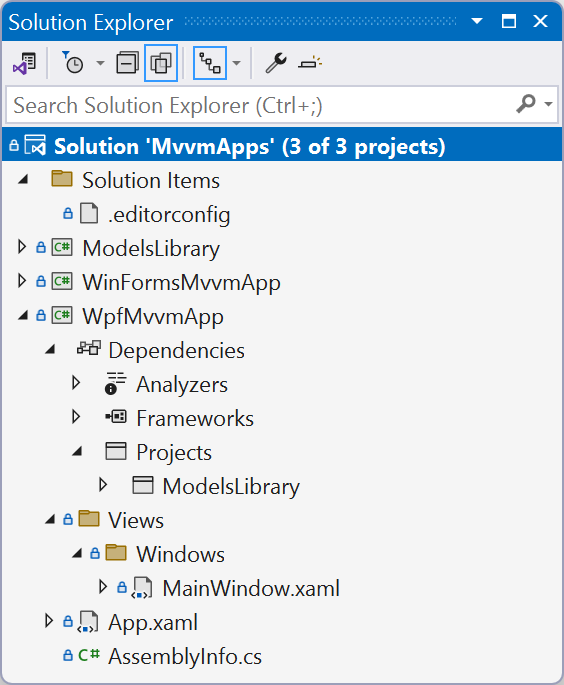
Task: Expand the WinFormsMvvmApp project
Action: [x=22, y=281]
